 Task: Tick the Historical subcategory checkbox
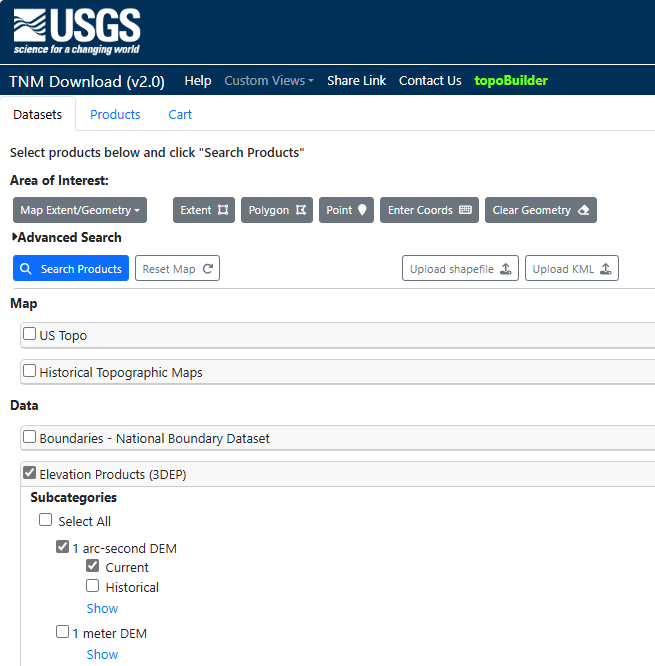click(x=93, y=587)
